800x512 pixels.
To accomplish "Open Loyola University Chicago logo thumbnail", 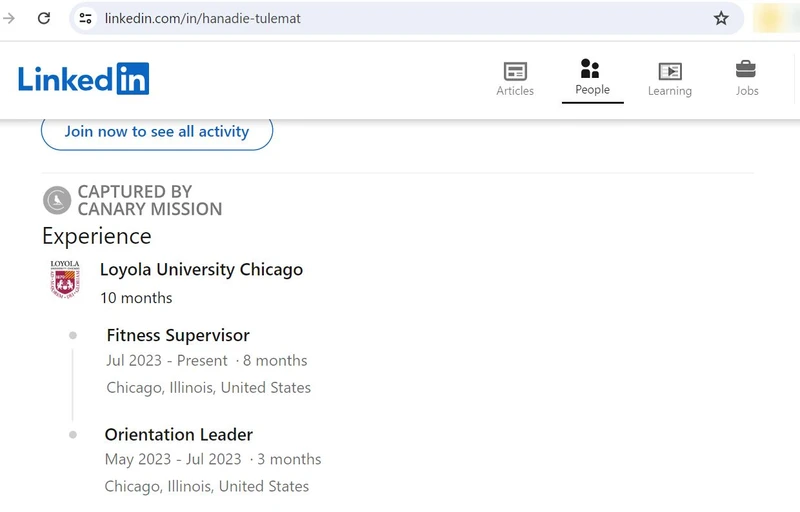I will 65,279.
